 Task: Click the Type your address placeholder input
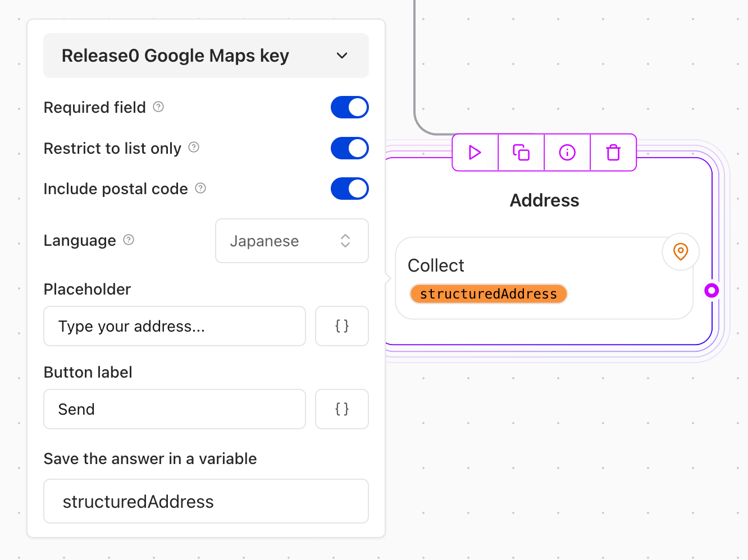[174, 326]
